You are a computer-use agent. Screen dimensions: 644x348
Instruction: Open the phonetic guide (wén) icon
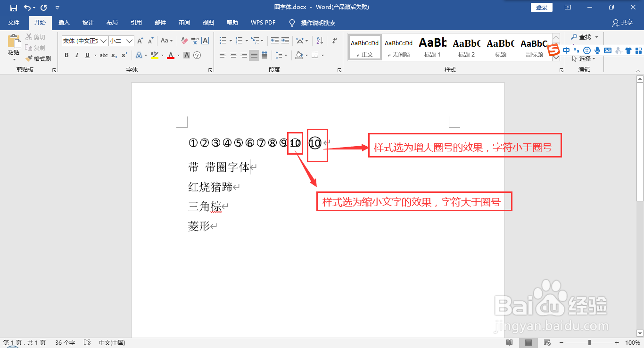tap(195, 41)
